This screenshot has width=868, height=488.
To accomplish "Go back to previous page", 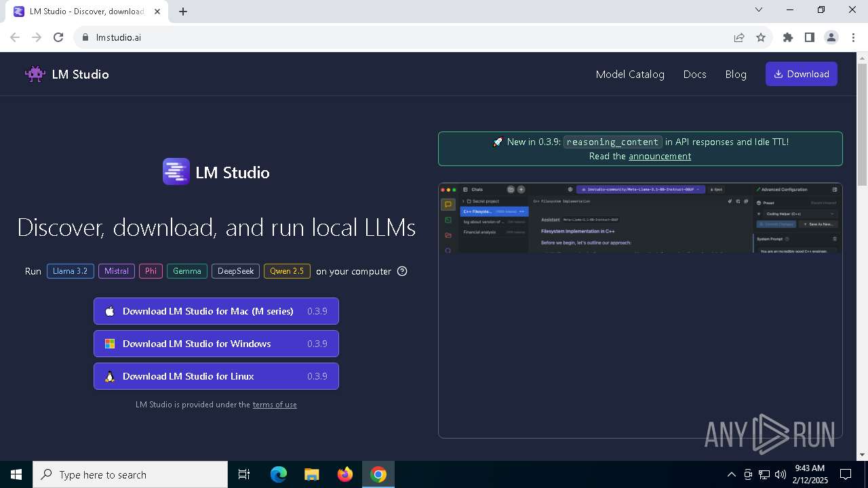I will 15,37.
